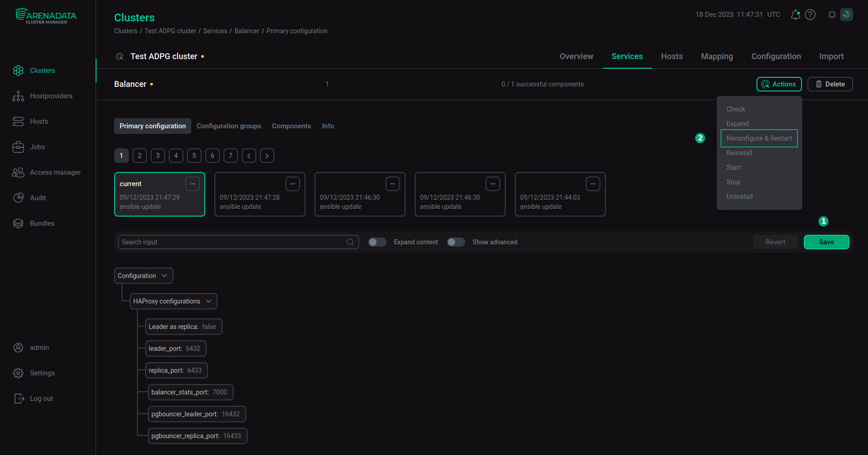Open the Actions dropdown button
Viewport: 868px width, 455px height.
779,84
